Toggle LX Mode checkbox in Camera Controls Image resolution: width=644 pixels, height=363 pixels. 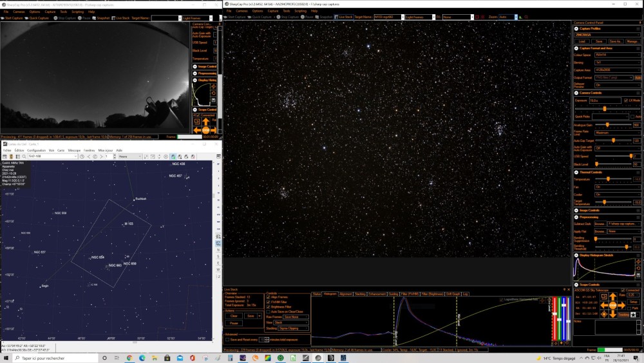(x=625, y=101)
